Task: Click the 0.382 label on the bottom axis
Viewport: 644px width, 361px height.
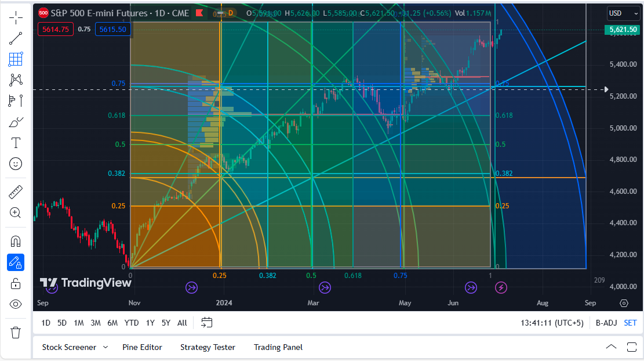Action: [268, 276]
